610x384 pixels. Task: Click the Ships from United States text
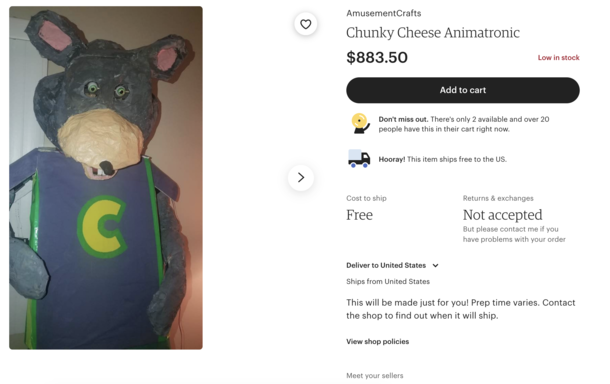pos(388,281)
